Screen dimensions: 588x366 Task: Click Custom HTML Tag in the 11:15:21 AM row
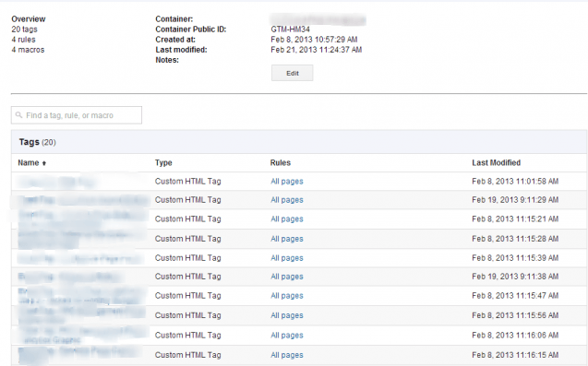(188, 219)
